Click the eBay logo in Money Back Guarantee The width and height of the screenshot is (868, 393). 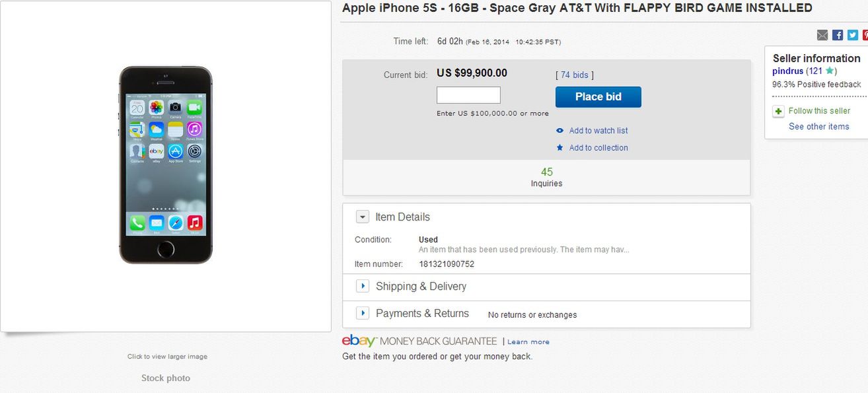(359, 341)
